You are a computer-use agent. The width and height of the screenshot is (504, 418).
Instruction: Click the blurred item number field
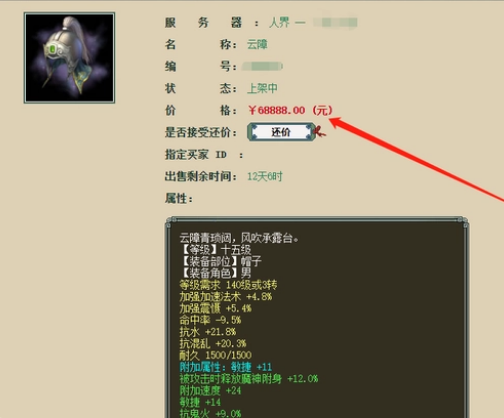(262, 66)
